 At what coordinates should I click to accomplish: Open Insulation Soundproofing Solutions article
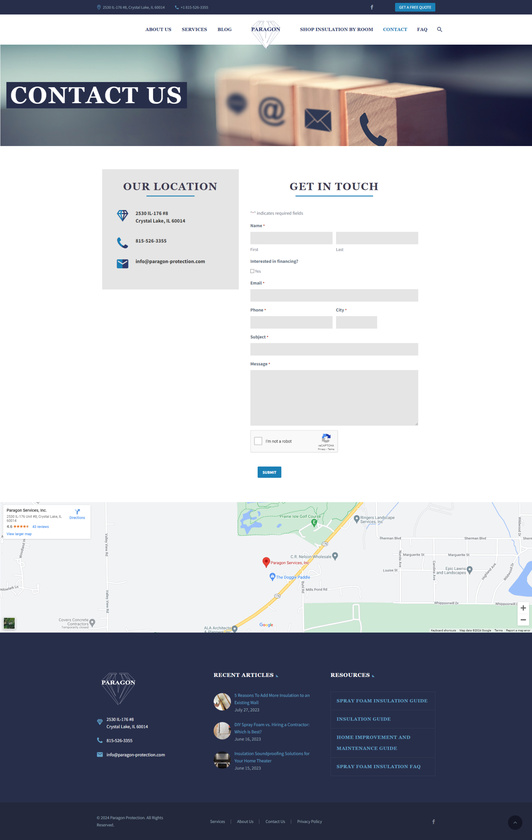tap(272, 757)
